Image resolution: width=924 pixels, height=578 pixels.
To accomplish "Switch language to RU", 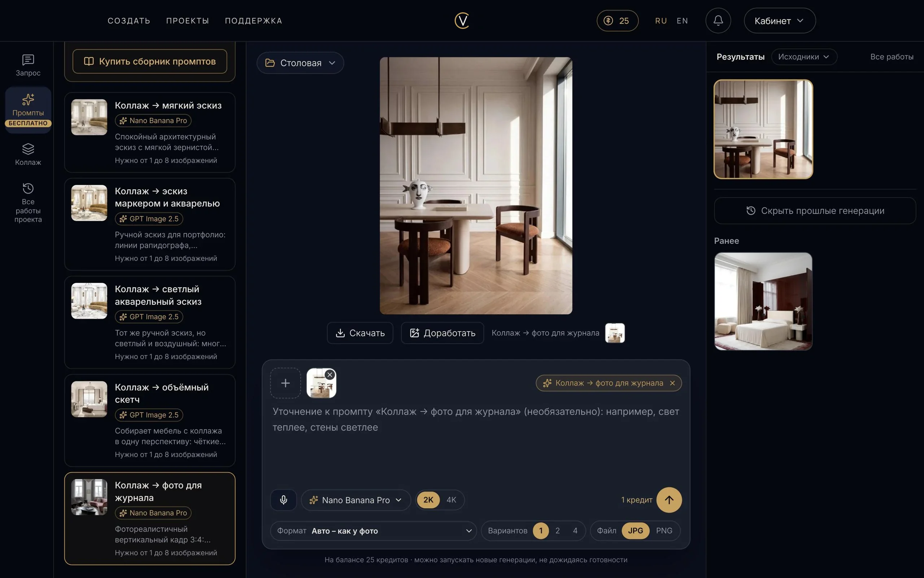I will click(x=661, y=21).
